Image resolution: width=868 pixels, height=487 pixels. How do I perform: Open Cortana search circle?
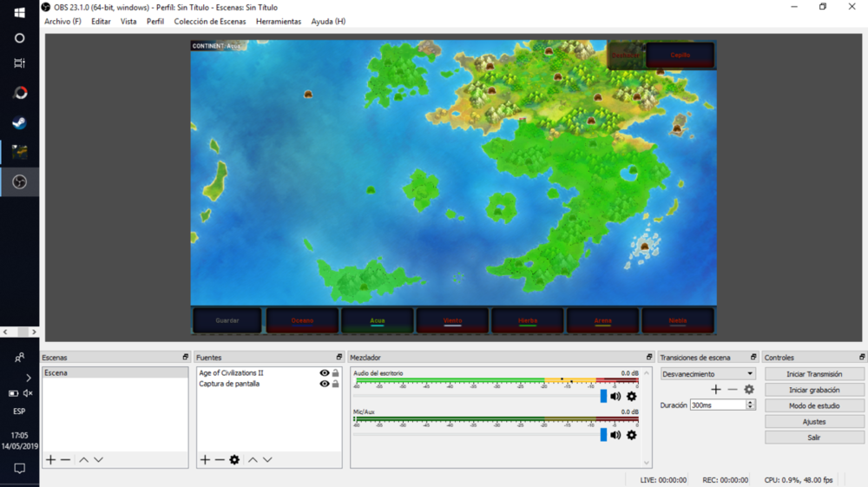(x=19, y=38)
